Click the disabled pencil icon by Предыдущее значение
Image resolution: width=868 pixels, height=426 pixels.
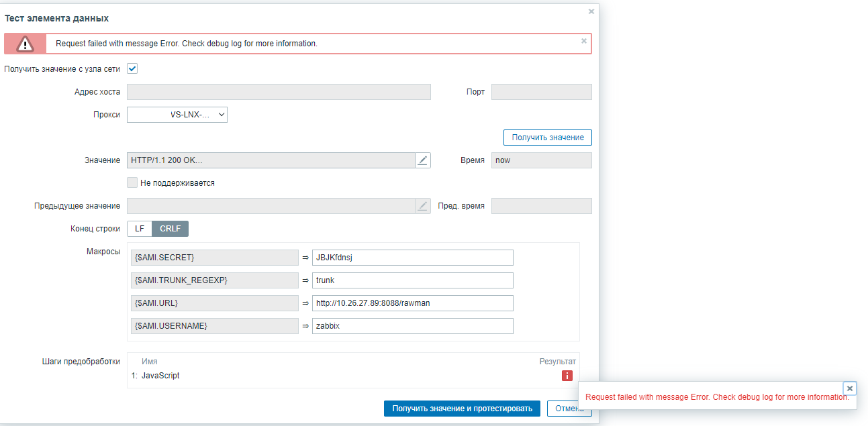pos(422,206)
